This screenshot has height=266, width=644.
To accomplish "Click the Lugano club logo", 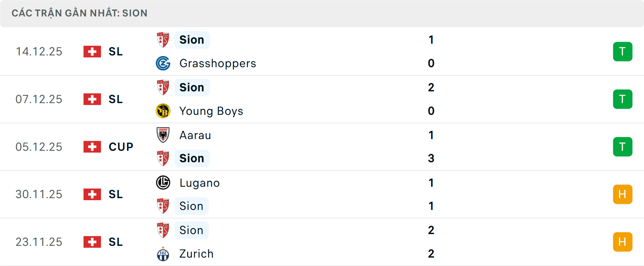I will tap(163, 183).
